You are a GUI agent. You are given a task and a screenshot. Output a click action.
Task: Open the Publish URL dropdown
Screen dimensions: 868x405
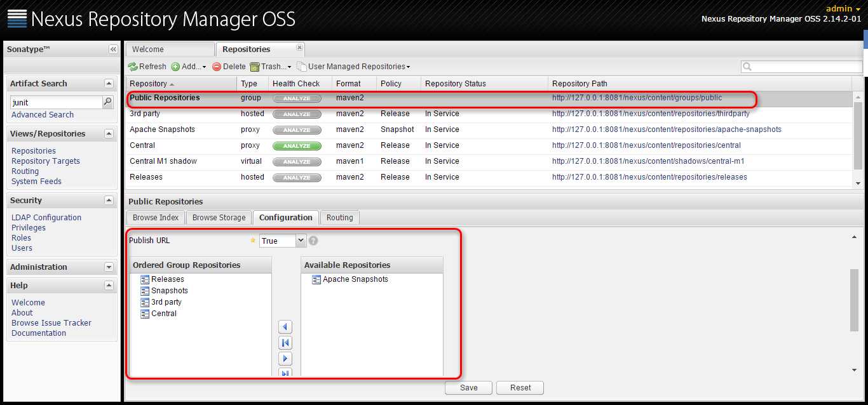coord(301,241)
